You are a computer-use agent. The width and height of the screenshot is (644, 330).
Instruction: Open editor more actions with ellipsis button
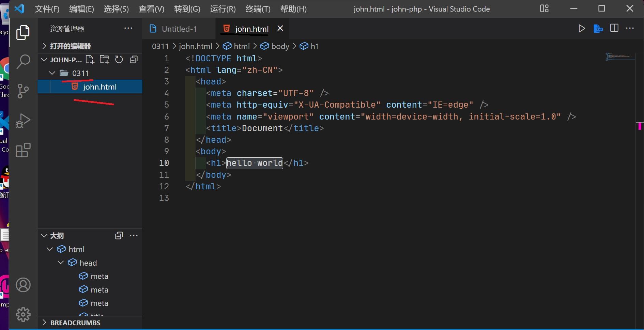coord(630,29)
